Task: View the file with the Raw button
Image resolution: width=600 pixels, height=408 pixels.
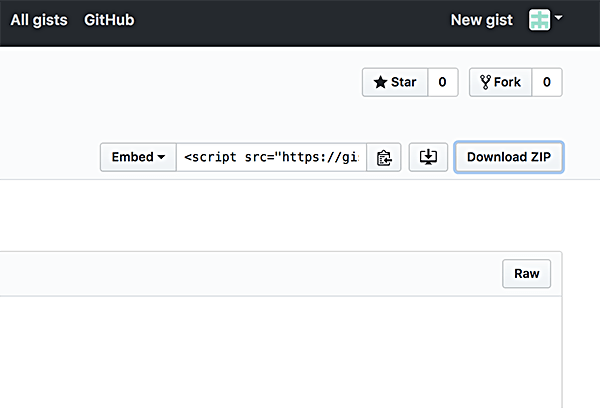Action: point(526,274)
